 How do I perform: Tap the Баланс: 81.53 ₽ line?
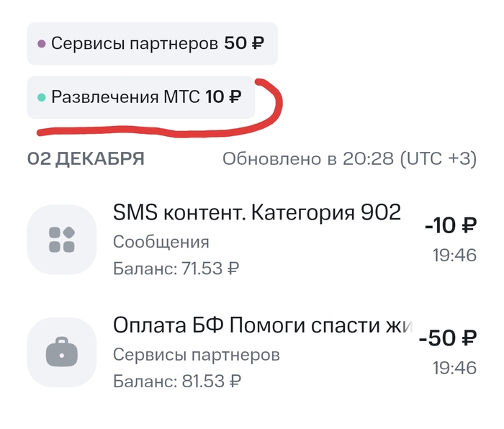click(176, 381)
